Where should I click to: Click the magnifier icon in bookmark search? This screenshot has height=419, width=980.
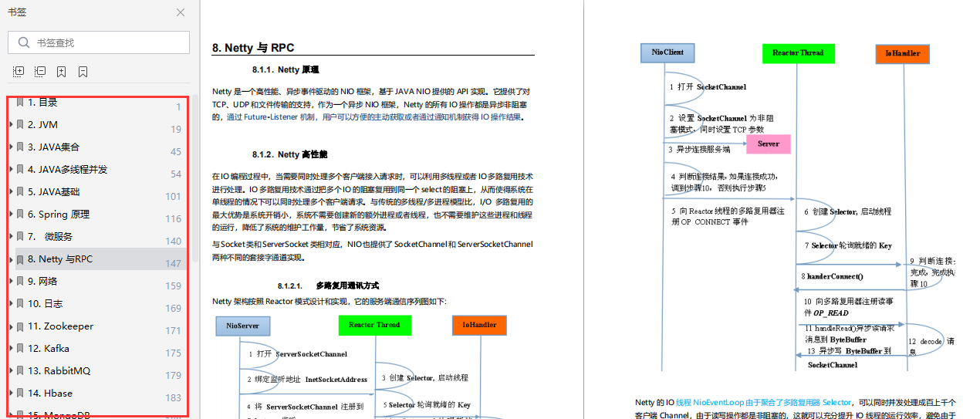(24, 42)
